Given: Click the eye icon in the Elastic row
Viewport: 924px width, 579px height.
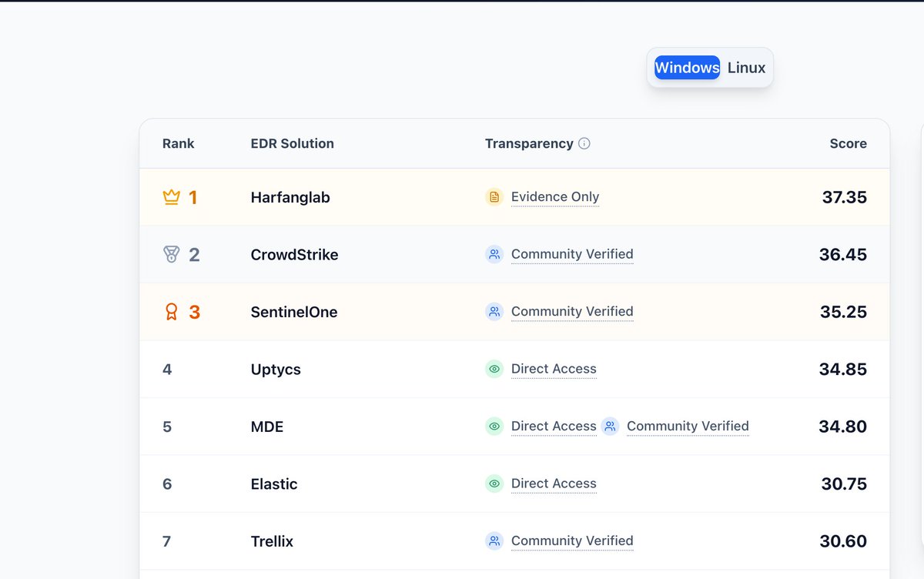Looking at the screenshot, I should coord(494,484).
